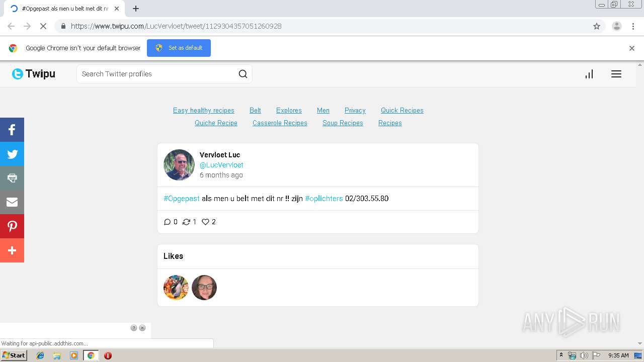Open the plain Recipes link
This screenshot has height=362, width=644.
pyautogui.click(x=390, y=123)
